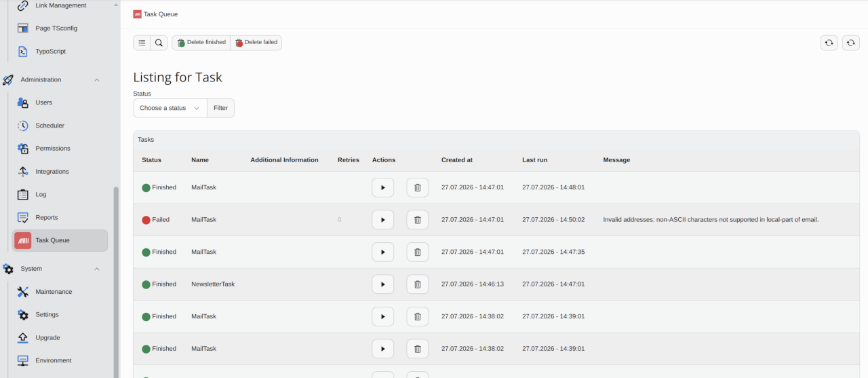Open the Reports module
This screenshot has height=378, width=868.
(x=60, y=218)
